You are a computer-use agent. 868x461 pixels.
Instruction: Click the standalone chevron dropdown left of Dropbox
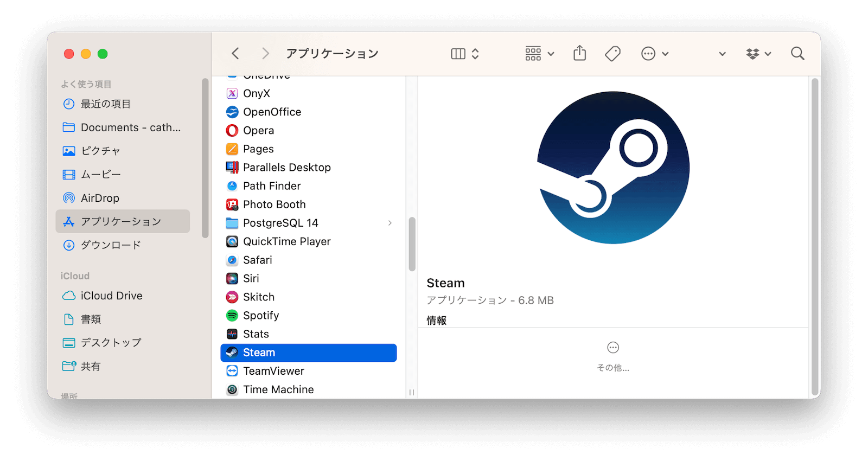(722, 54)
